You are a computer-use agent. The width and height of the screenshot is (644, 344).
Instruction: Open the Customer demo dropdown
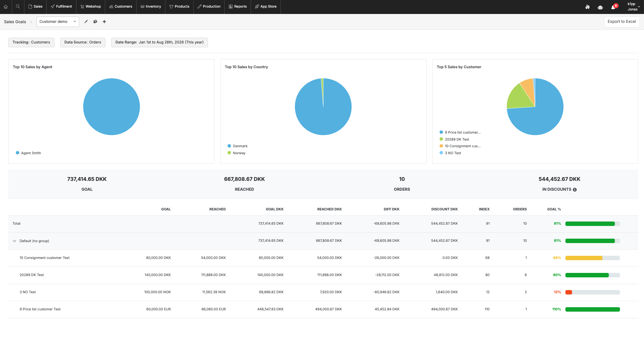(58, 22)
